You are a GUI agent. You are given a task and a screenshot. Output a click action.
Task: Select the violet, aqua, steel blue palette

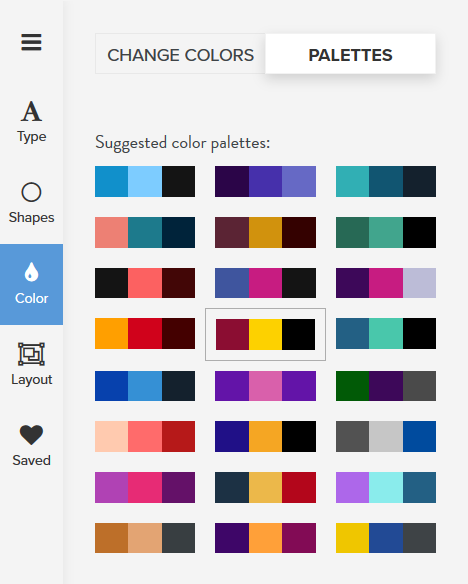(386, 488)
